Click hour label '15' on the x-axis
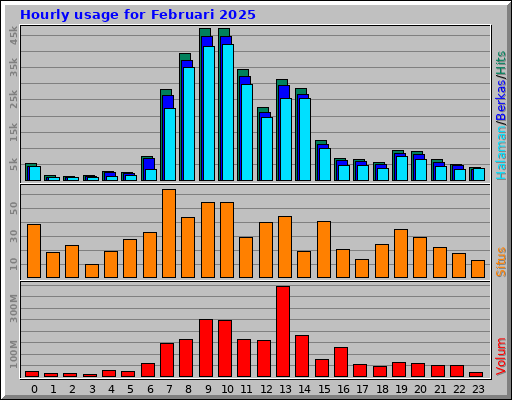This screenshot has width=512, height=400. [x=324, y=389]
